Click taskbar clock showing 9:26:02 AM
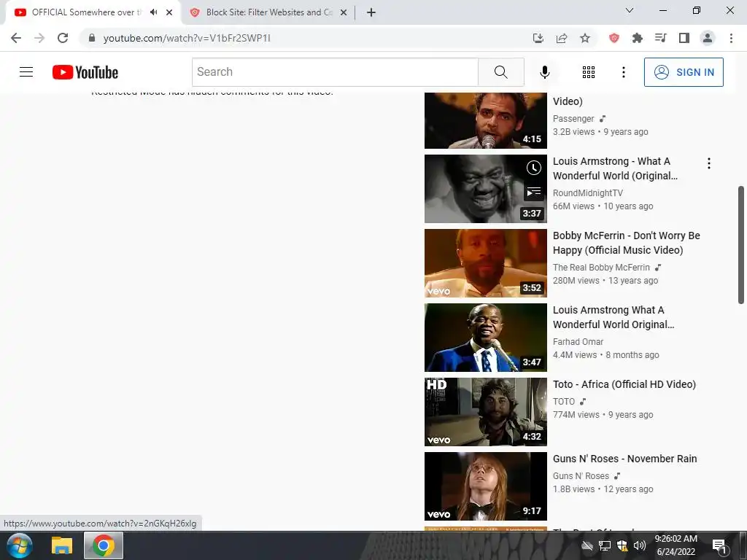Viewport: 747px width, 560px height. coord(676,539)
